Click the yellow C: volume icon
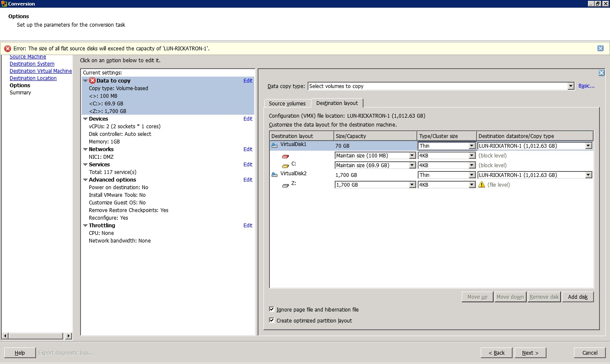 pyautogui.click(x=286, y=166)
